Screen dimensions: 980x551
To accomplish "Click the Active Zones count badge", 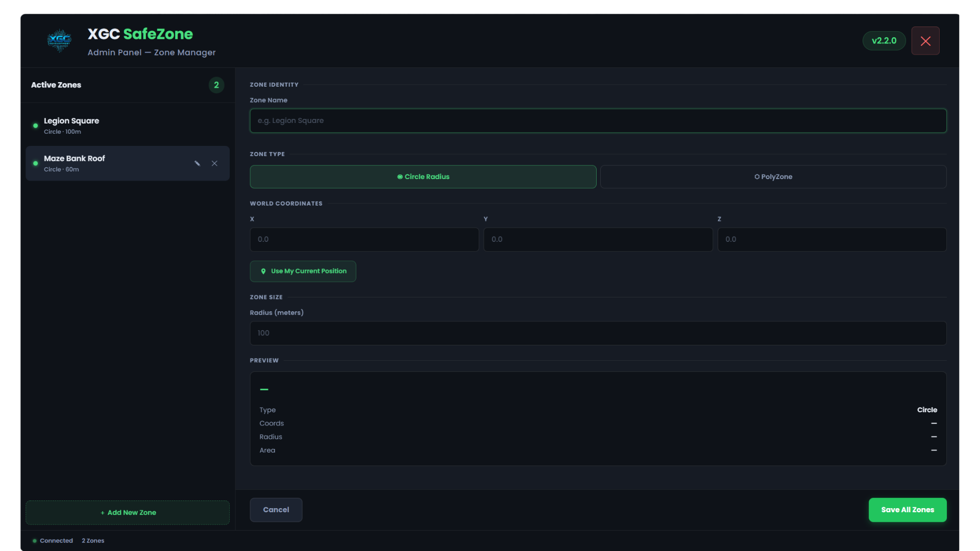I will coord(216,85).
